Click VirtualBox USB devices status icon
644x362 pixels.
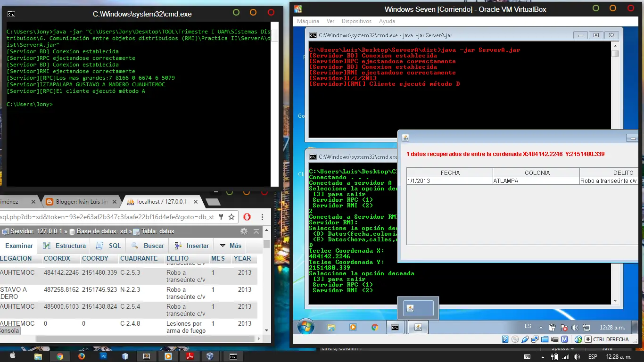pyautogui.click(x=525, y=339)
